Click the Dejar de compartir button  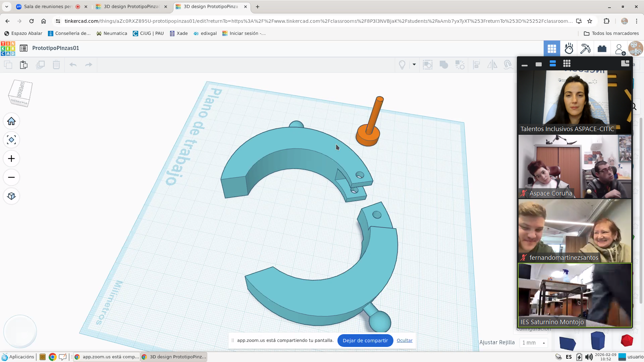(x=365, y=340)
